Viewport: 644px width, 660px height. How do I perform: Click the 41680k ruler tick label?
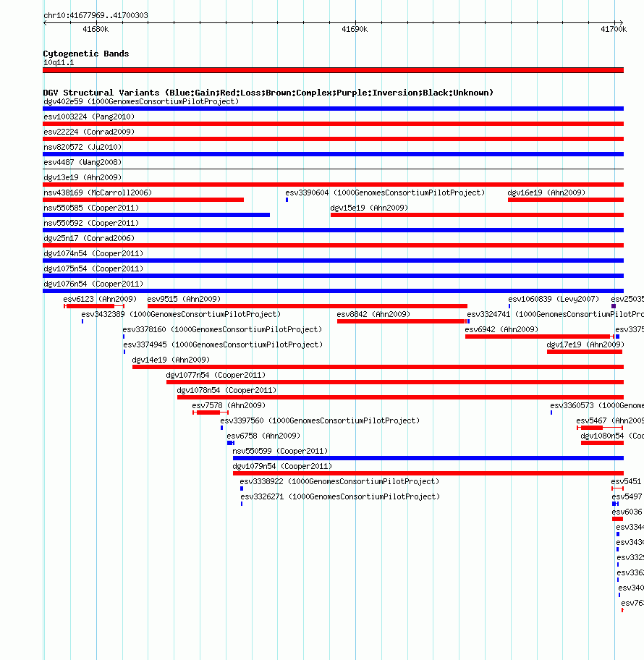96,29
